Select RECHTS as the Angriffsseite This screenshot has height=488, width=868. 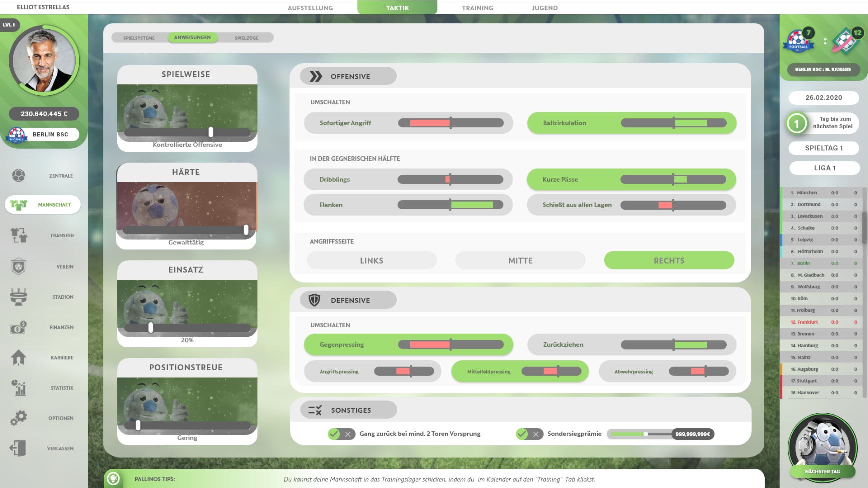coord(669,260)
